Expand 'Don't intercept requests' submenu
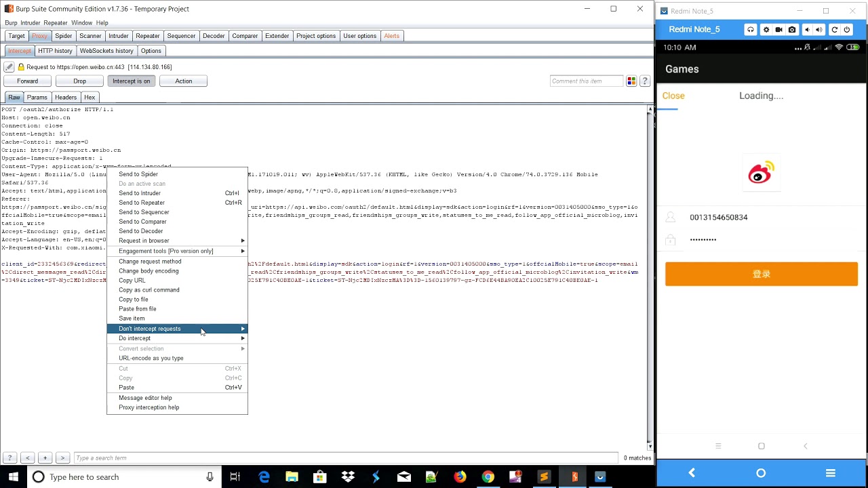 click(178, 329)
